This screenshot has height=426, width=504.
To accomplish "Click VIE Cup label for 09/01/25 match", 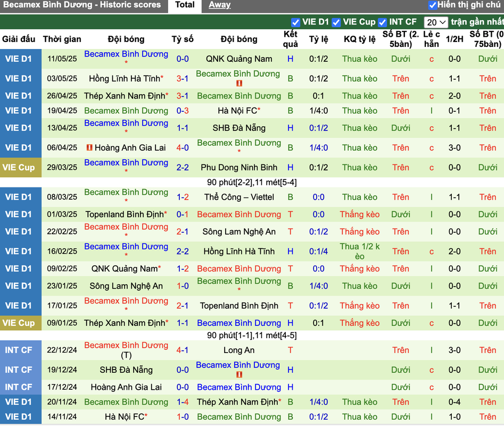I will pyautogui.click(x=19, y=323).
